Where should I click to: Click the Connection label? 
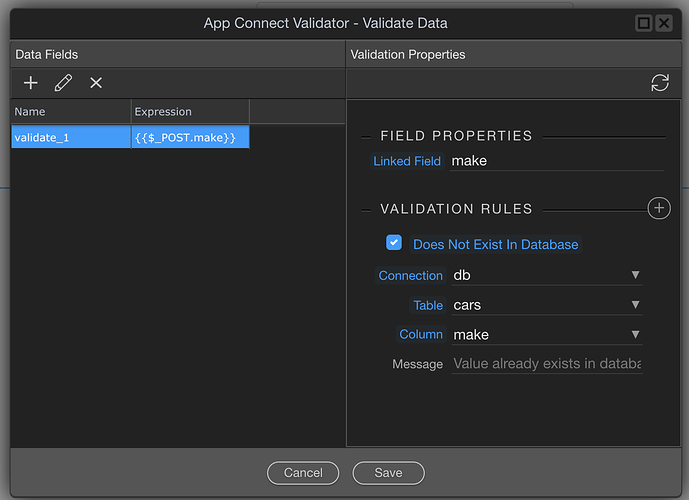click(410, 275)
